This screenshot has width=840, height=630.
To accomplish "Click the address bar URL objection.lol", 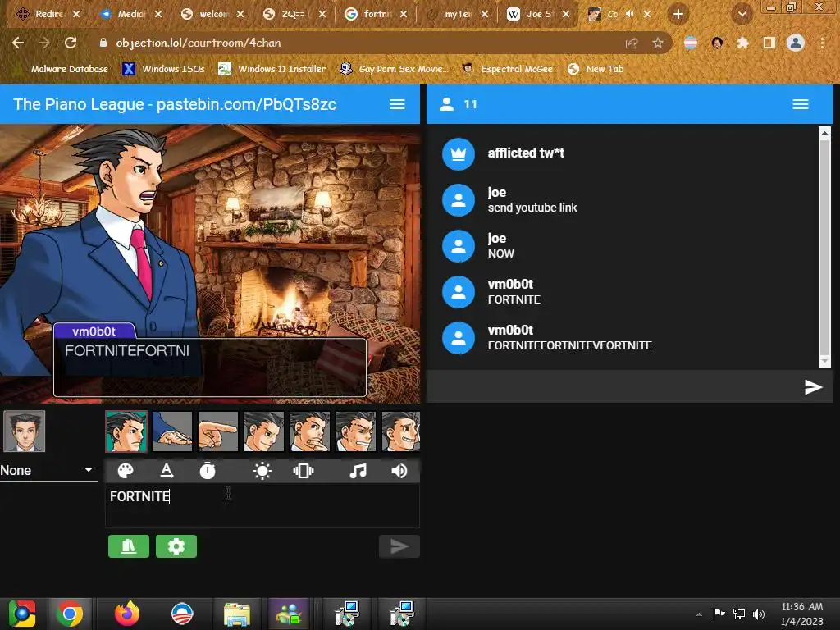I will point(199,43).
